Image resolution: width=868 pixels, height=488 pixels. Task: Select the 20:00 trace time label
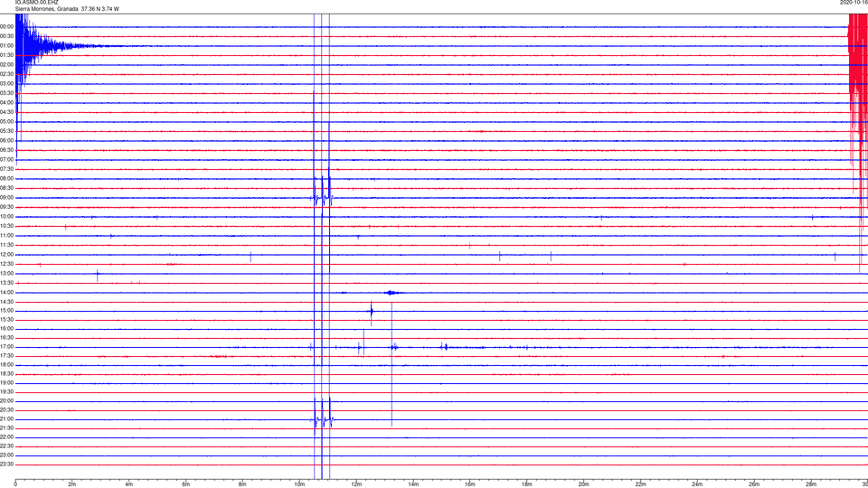[7, 401]
